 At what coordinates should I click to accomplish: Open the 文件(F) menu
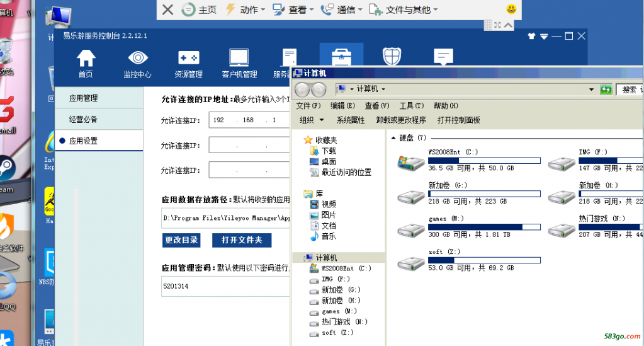pos(308,106)
